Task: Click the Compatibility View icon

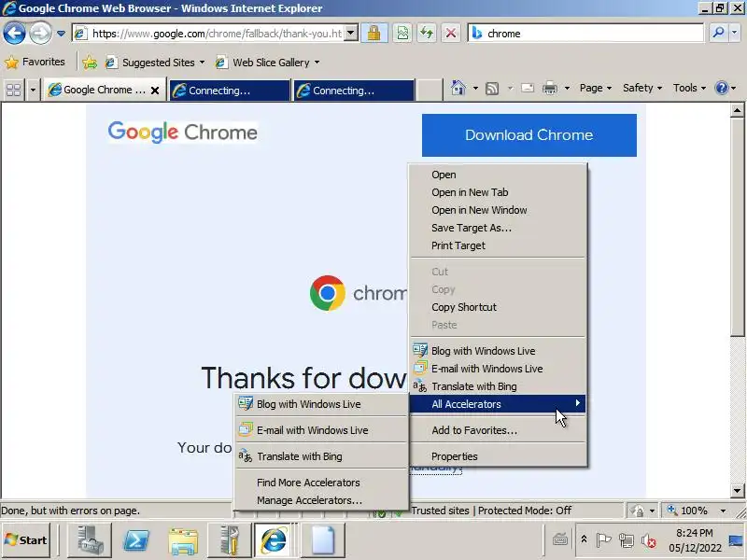Action: pos(402,34)
